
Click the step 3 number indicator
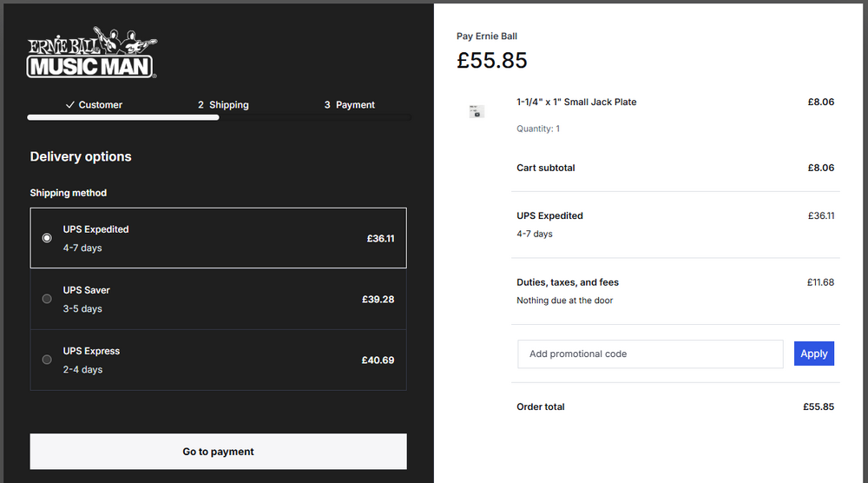(x=327, y=105)
